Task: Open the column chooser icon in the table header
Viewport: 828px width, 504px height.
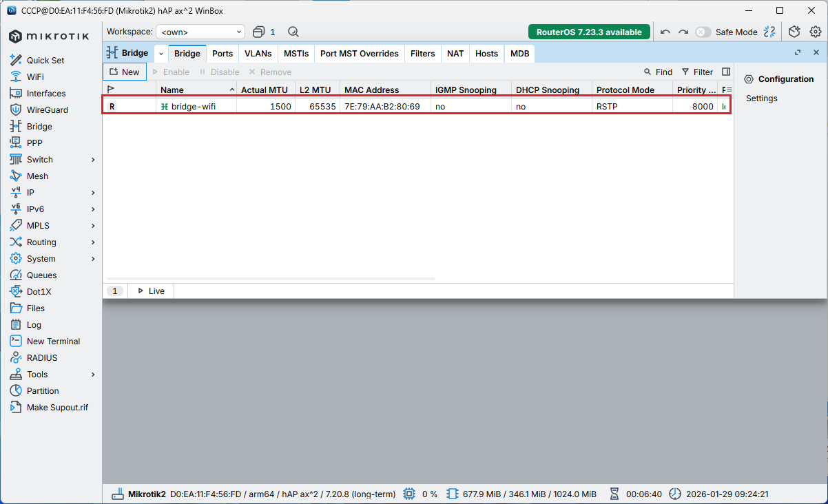Action: pyautogui.click(x=728, y=90)
